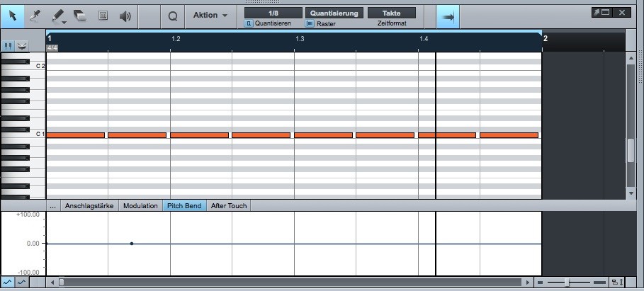Click the +100.00 scale value
Viewport: 644px width, 291px height.
[x=28, y=215]
